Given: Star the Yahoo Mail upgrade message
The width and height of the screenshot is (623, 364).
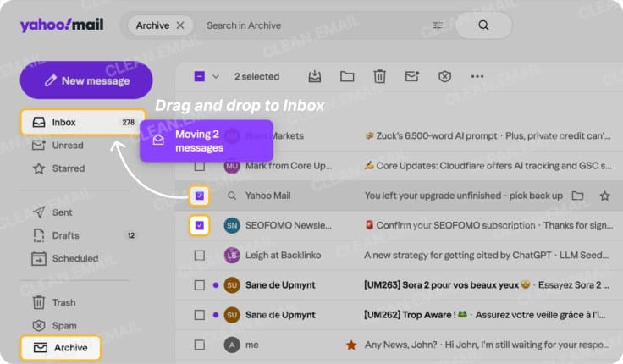Looking at the screenshot, I should point(604,196).
